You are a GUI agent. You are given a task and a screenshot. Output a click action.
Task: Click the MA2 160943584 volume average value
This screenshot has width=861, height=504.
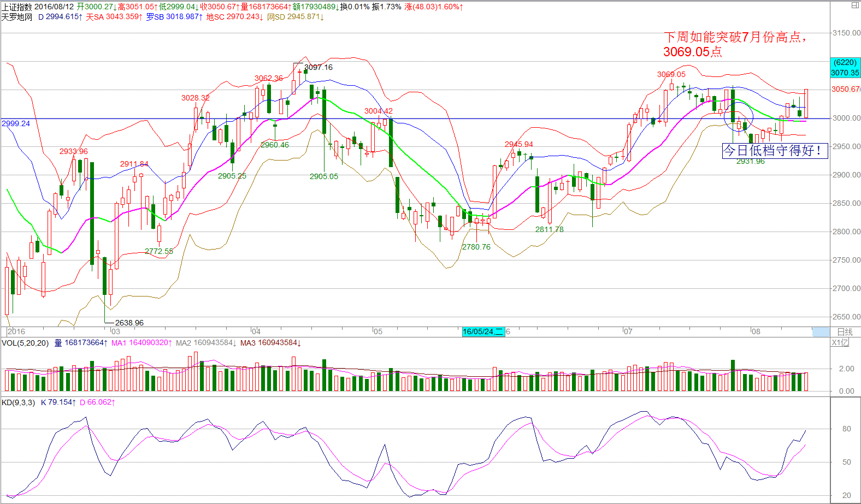pyautogui.click(x=206, y=343)
